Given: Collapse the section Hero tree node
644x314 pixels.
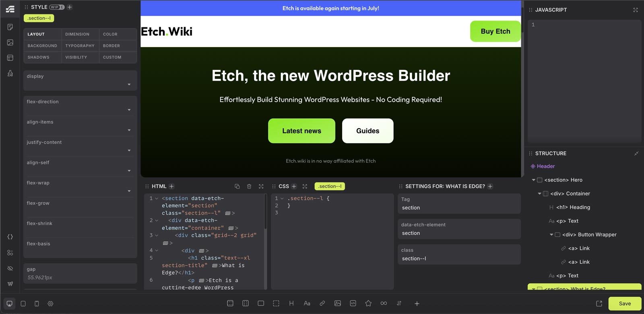Looking at the screenshot, I should pos(534,180).
